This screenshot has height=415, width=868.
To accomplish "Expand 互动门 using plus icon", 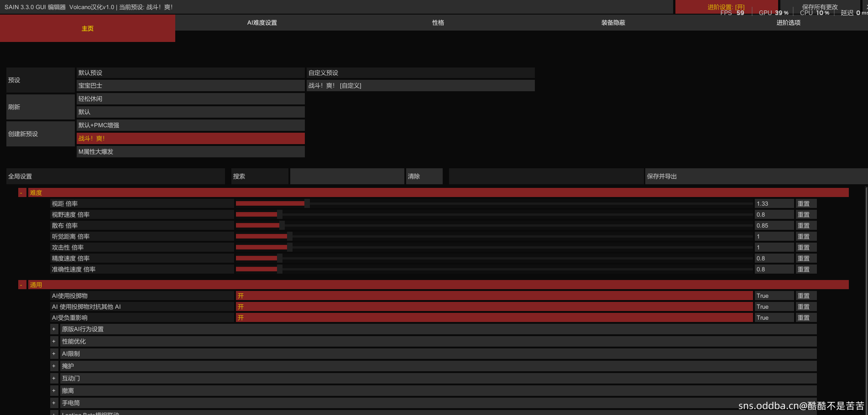I will pyautogui.click(x=54, y=379).
